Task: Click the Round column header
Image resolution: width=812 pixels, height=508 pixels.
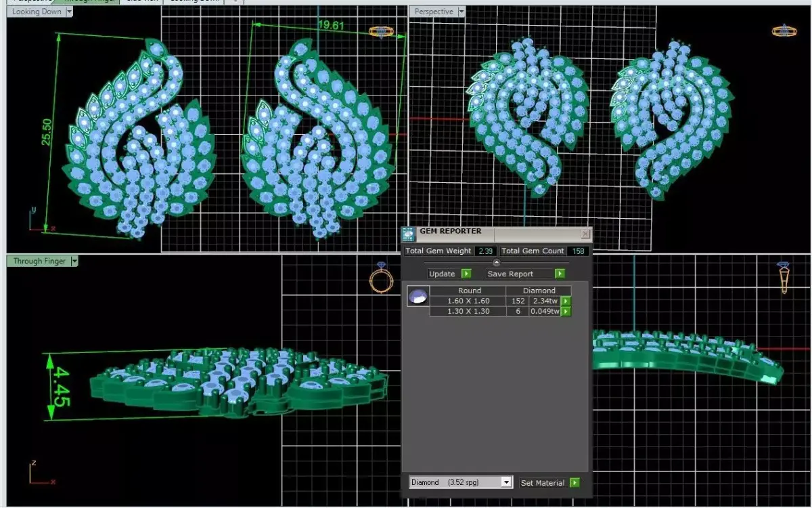Action: click(470, 291)
